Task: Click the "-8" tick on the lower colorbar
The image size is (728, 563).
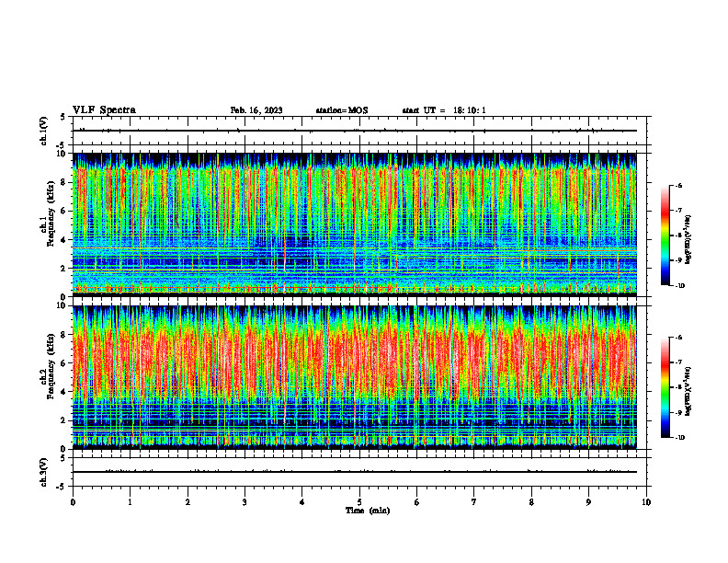Action: tap(678, 387)
